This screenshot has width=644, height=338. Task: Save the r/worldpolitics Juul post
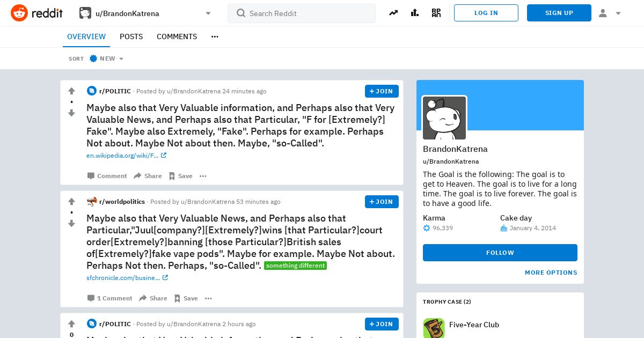pyautogui.click(x=186, y=298)
